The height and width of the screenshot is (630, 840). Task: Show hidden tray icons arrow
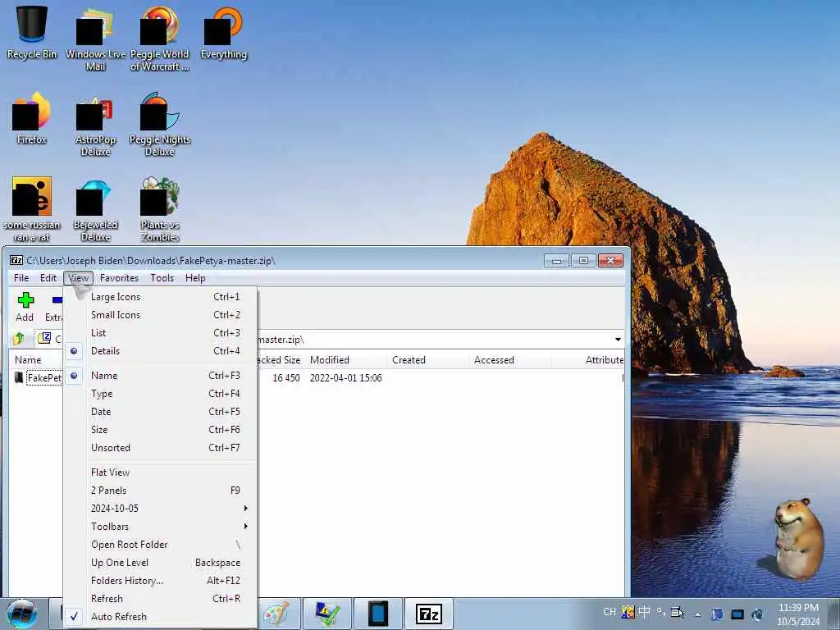point(697,614)
